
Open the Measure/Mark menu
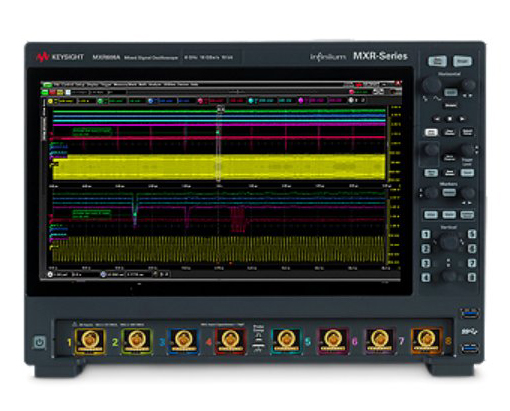[x=125, y=84]
